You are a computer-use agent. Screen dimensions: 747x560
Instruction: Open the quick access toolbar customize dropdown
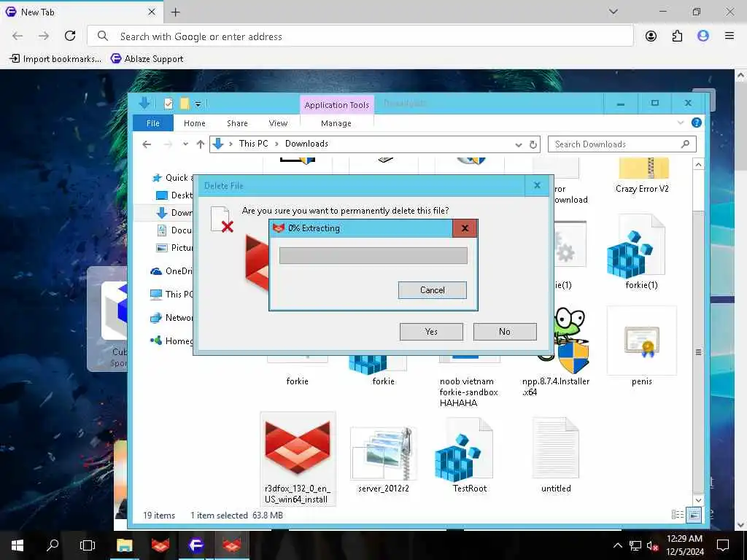pyautogui.click(x=198, y=104)
